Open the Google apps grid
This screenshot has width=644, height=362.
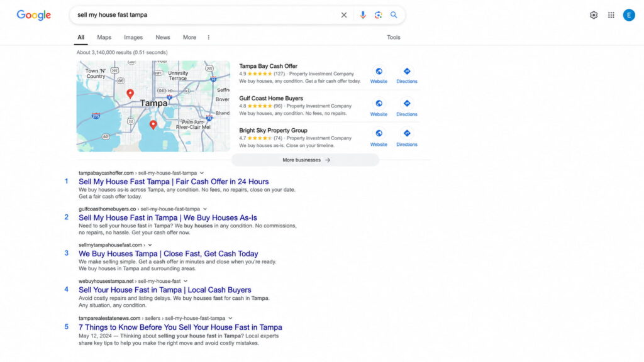(x=611, y=15)
